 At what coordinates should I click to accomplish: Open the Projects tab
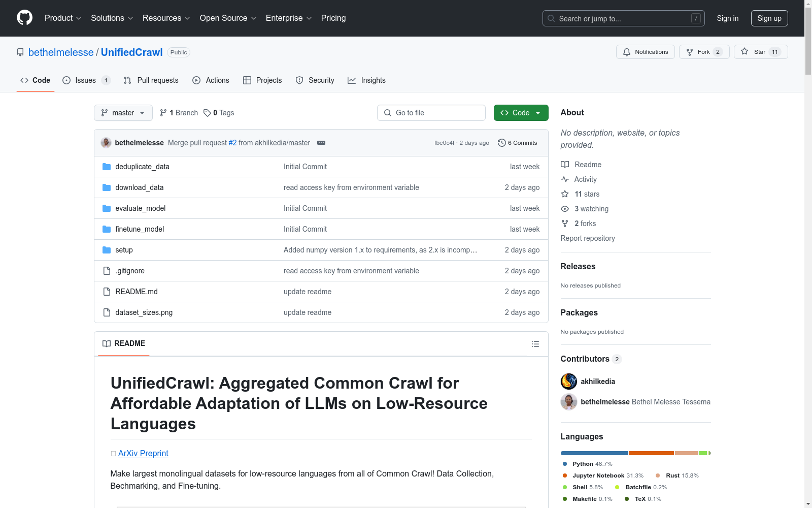[262, 80]
